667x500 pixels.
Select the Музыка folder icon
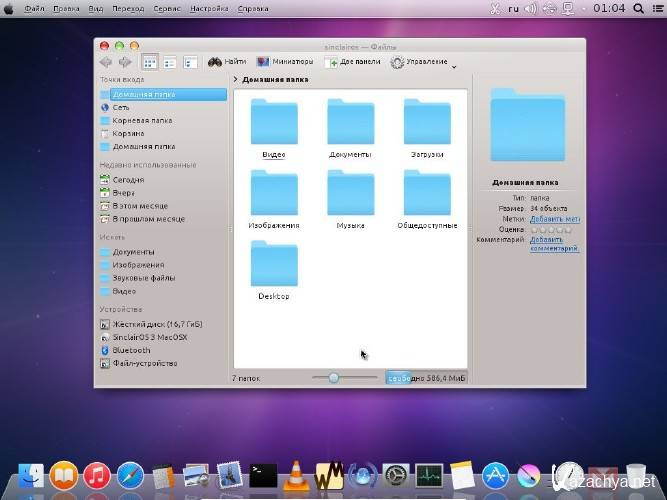[x=350, y=192]
